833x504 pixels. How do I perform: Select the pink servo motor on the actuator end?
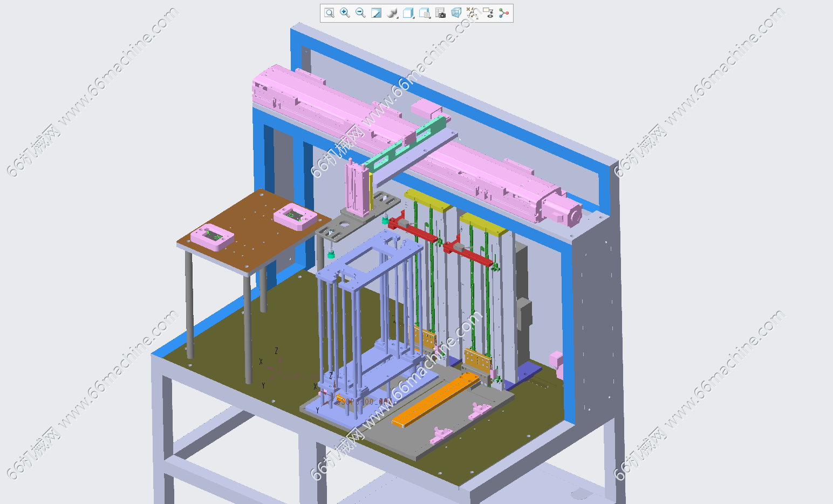tap(564, 210)
